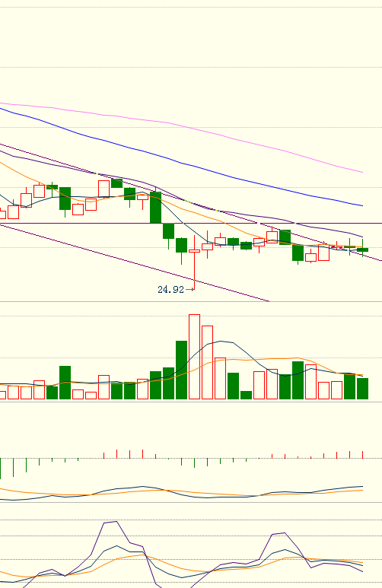This screenshot has height=588, width=382.
Task: Click the highest peak of the purple oscillator line
Action: [116, 522]
